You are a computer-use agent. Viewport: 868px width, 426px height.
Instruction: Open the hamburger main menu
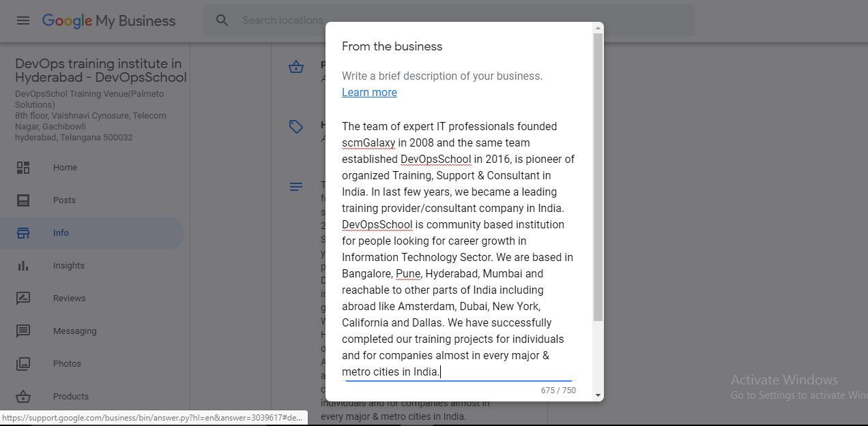[x=23, y=20]
